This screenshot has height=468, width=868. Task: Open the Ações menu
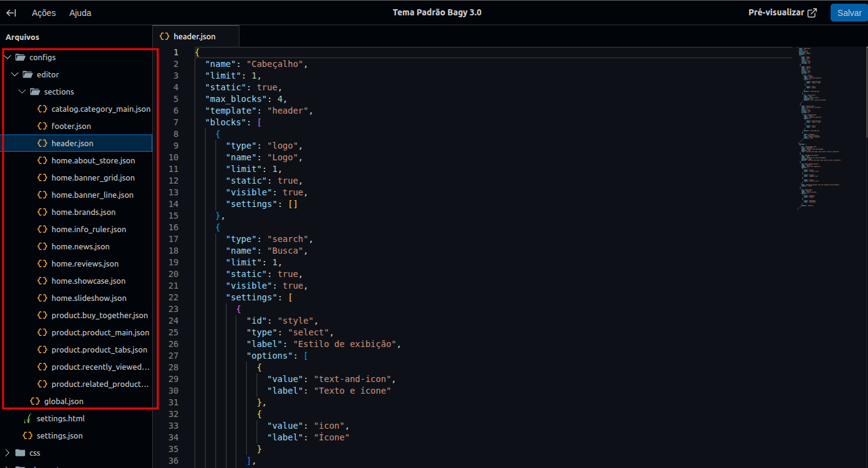(44, 13)
